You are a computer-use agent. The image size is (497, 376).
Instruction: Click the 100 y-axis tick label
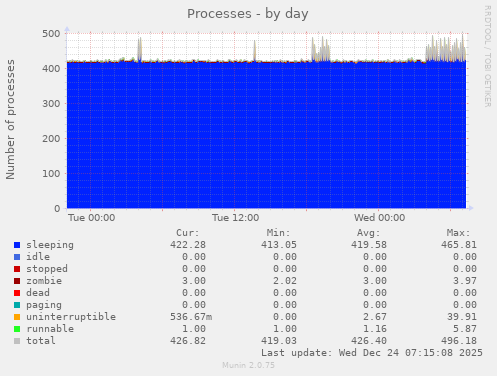coord(51,174)
